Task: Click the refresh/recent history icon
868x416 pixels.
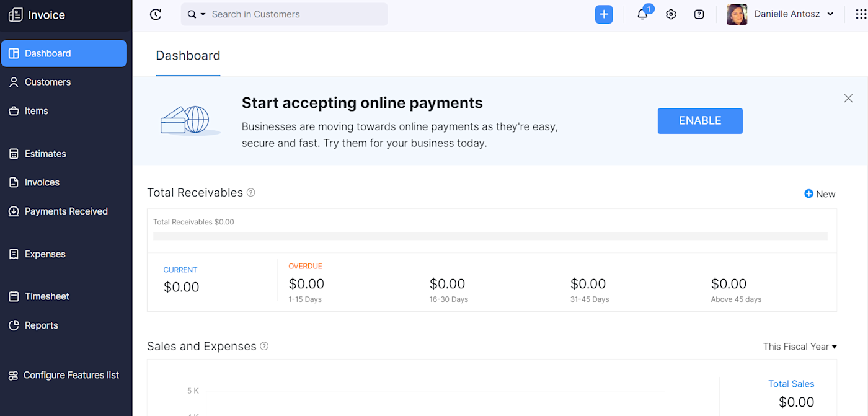Action: click(x=156, y=14)
